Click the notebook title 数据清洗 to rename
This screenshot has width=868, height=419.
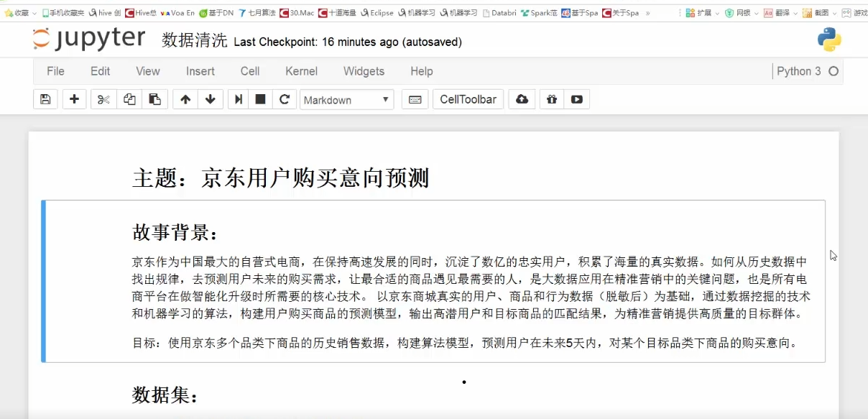tap(194, 41)
